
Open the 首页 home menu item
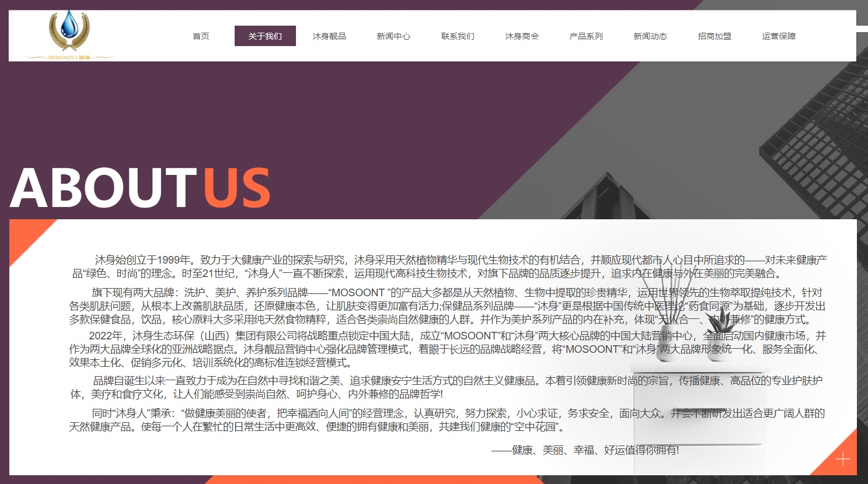tap(201, 36)
